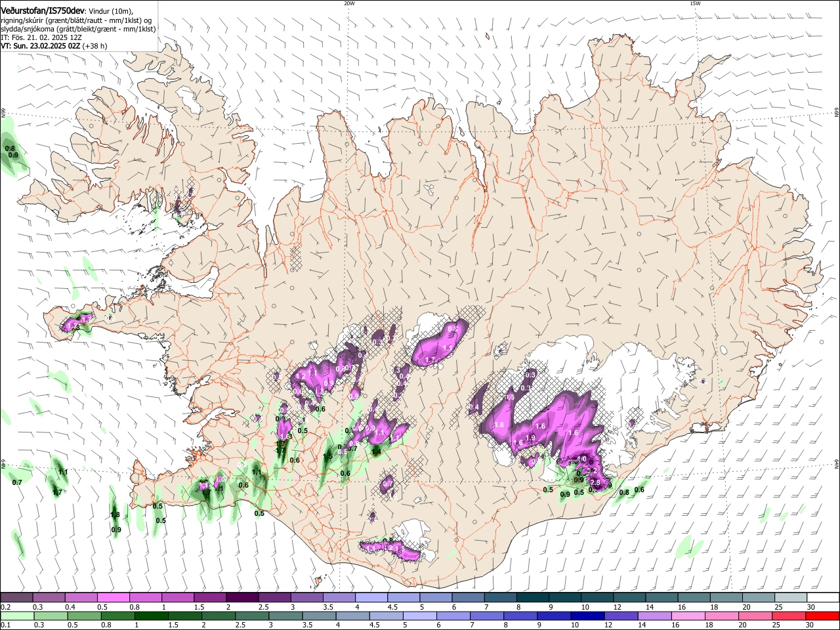Click the '(+38 h)' forecast offset
Screen dimensions: 840x630
[x=96, y=46]
